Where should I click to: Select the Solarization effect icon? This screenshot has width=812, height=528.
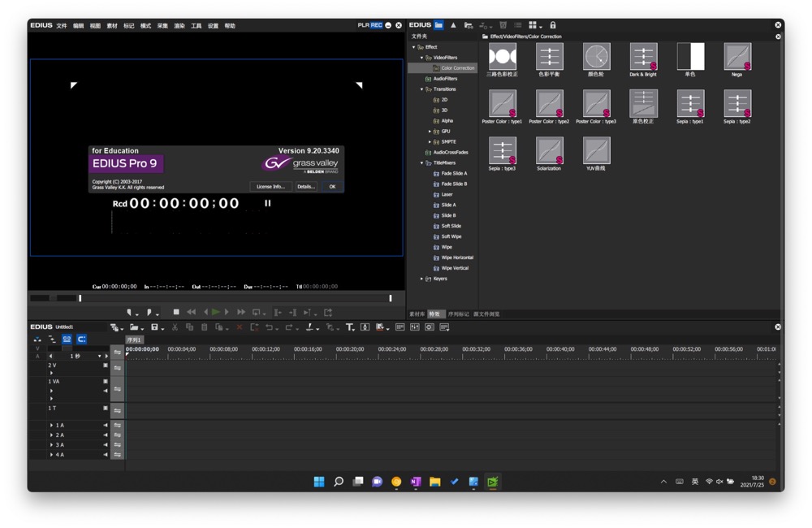[x=549, y=152]
